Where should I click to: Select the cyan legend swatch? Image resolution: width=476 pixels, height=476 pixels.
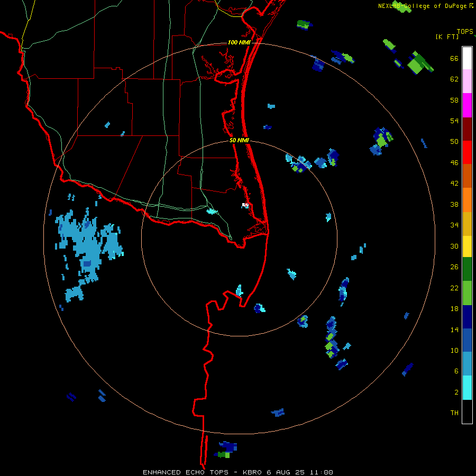[x=467, y=388]
